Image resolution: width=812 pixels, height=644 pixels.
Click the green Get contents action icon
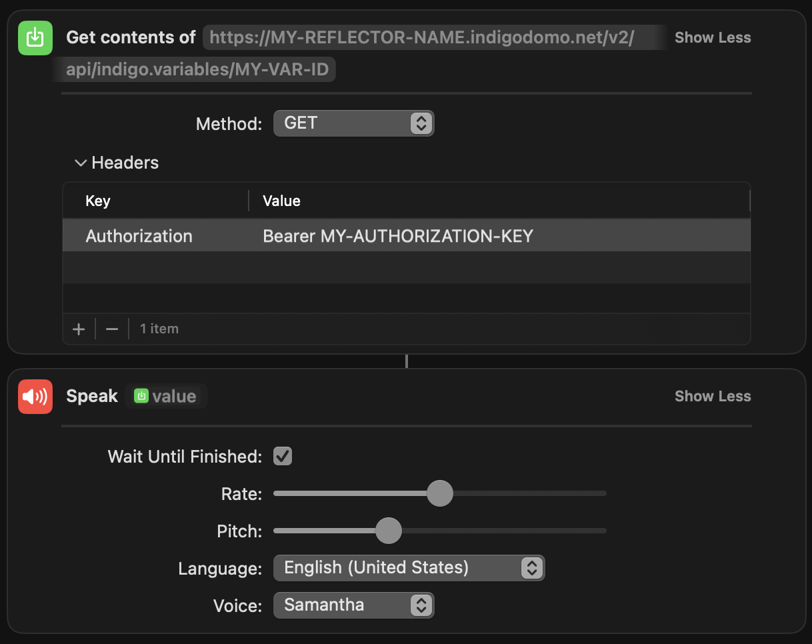click(x=35, y=37)
